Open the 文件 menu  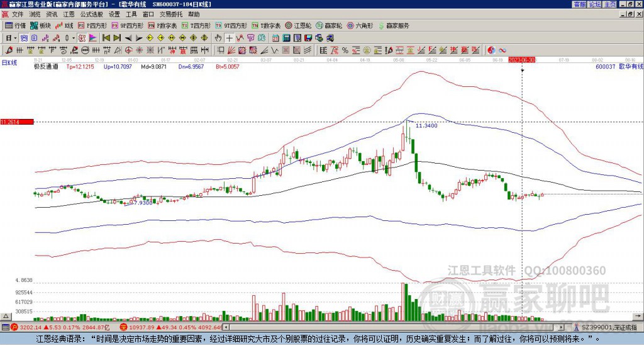coord(17,14)
